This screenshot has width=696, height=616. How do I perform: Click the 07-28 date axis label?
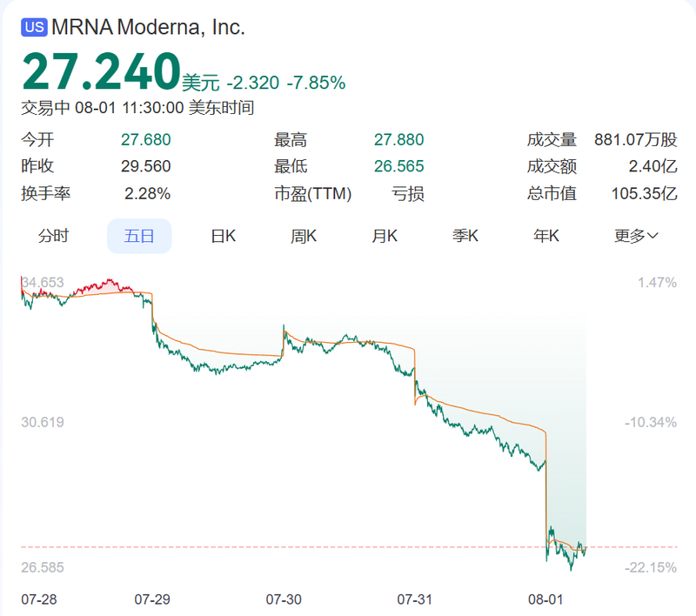pyautogui.click(x=39, y=599)
